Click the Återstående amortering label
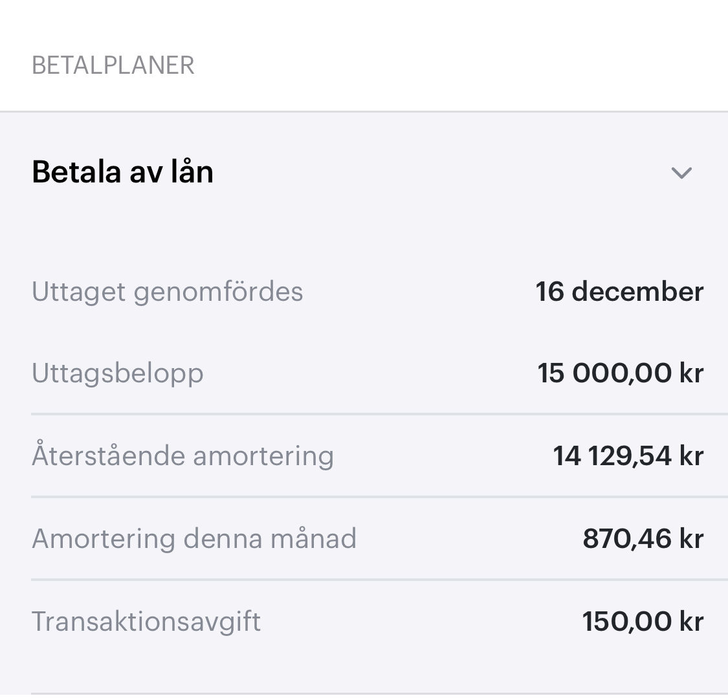Viewport: 728px width, 700px height. [182, 455]
